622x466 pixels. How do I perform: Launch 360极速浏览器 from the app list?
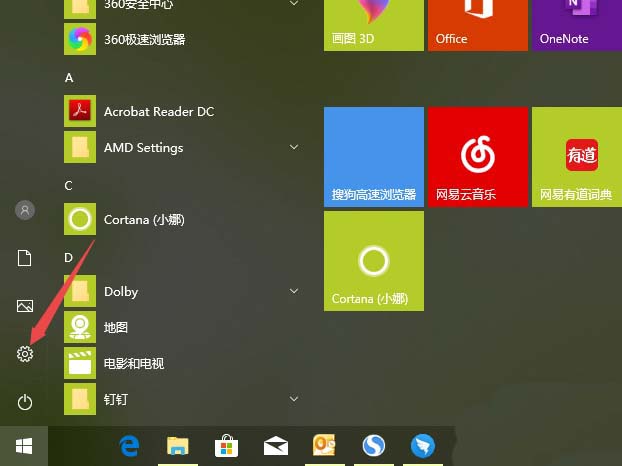pyautogui.click(x=181, y=39)
